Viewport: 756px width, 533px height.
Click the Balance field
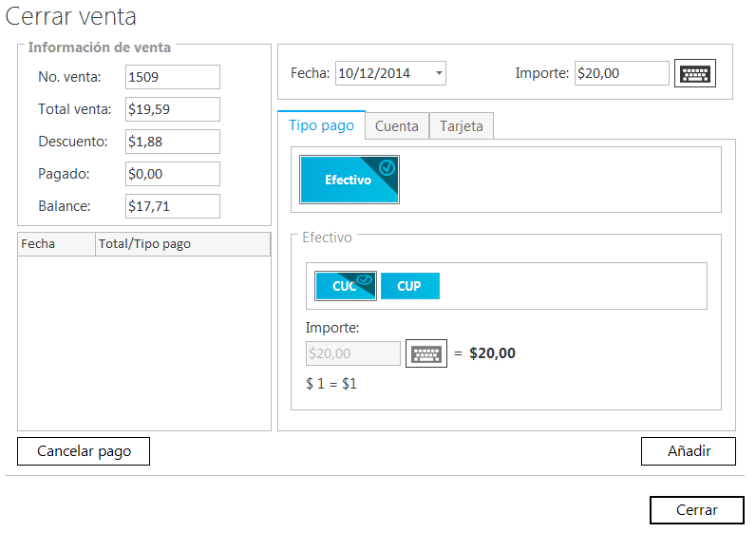pos(172,206)
